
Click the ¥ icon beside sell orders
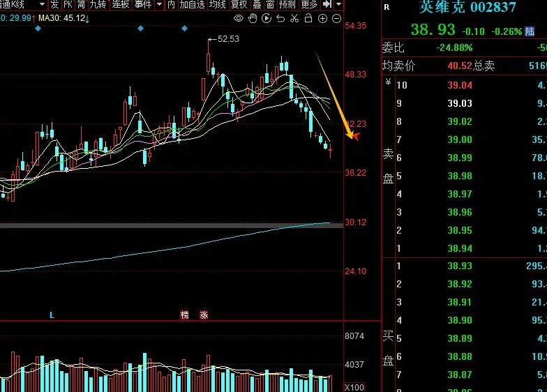[x=388, y=82]
